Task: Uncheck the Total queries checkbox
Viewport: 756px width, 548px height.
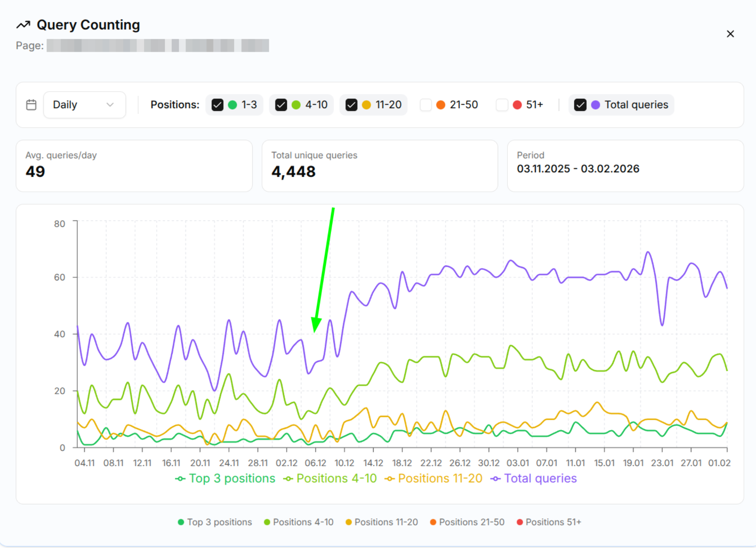Action: click(580, 105)
